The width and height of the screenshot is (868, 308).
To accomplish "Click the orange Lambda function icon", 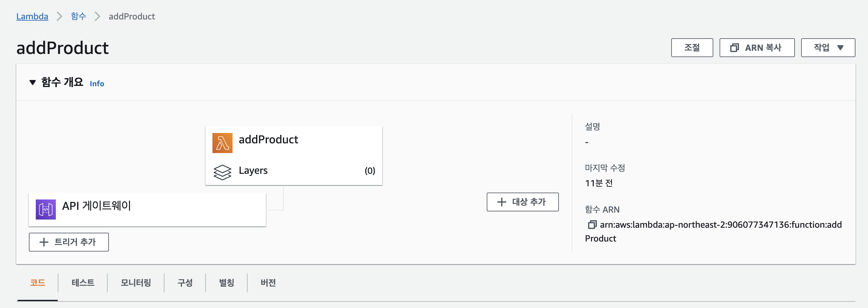I will tap(222, 143).
